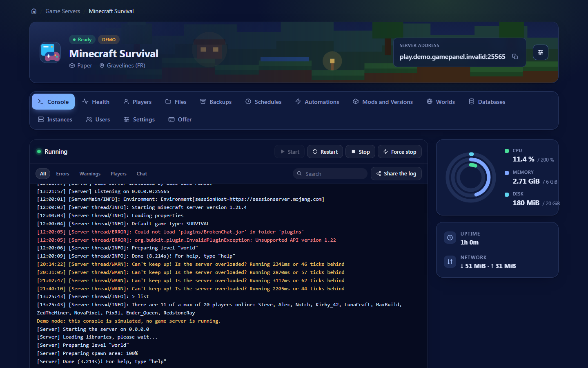Select the All log filter
The height and width of the screenshot is (368, 588).
(43, 174)
